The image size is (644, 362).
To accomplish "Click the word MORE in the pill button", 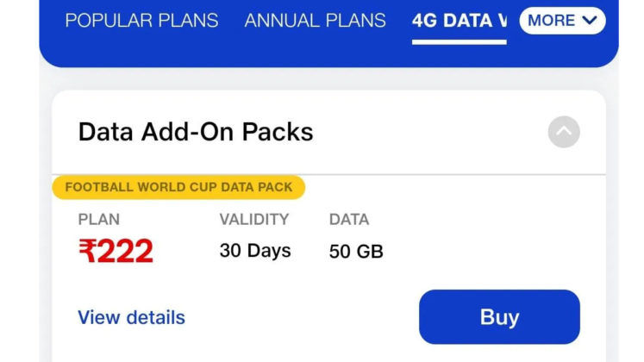I will pos(551,21).
